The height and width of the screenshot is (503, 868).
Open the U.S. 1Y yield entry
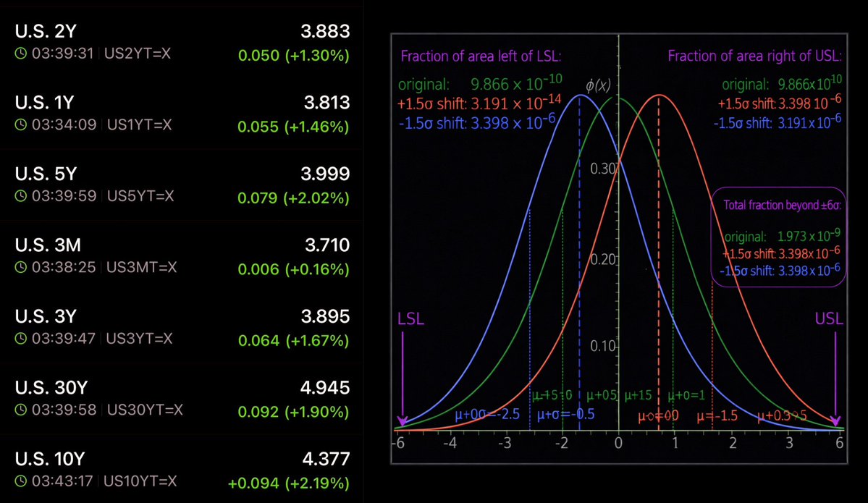coord(44,102)
